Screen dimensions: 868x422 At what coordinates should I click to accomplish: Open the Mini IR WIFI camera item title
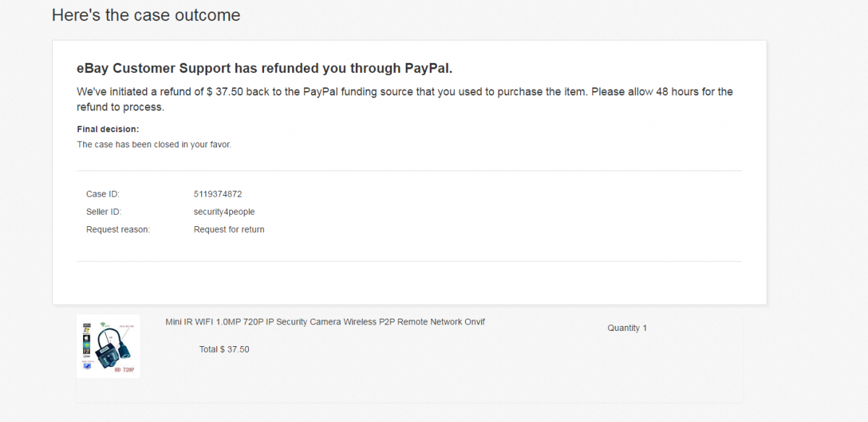coord(325,322)
